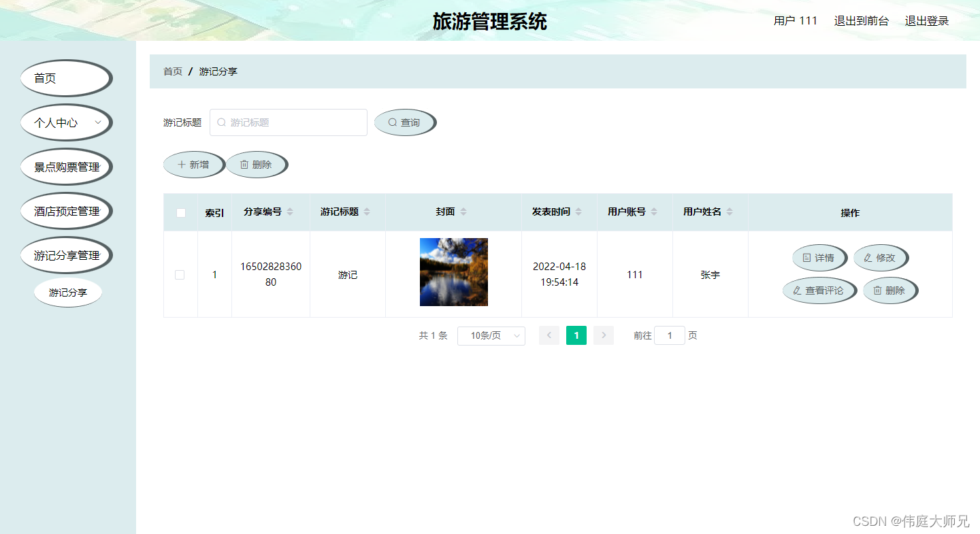Click the sort arrows beside 游记标题 header
Image resolution: width=980 pixels, height=534 pixels.
(x=367, y=212)
